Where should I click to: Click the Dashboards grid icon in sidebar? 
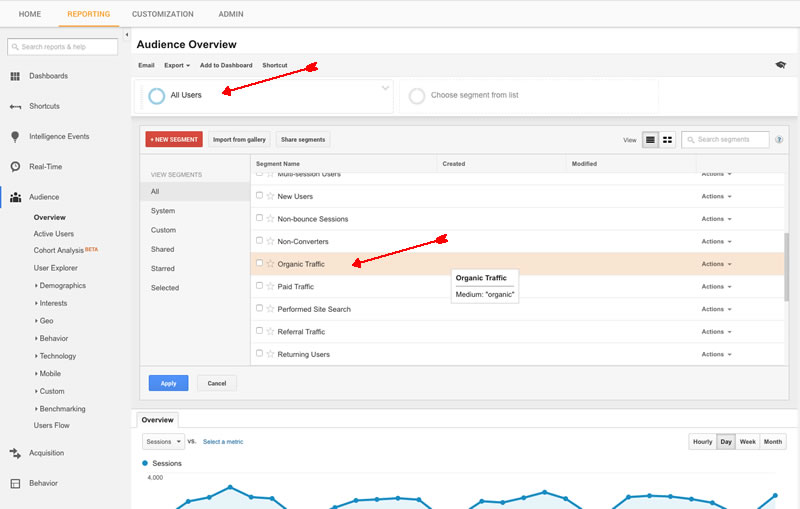pyautogui.click(x=15, y=76)
